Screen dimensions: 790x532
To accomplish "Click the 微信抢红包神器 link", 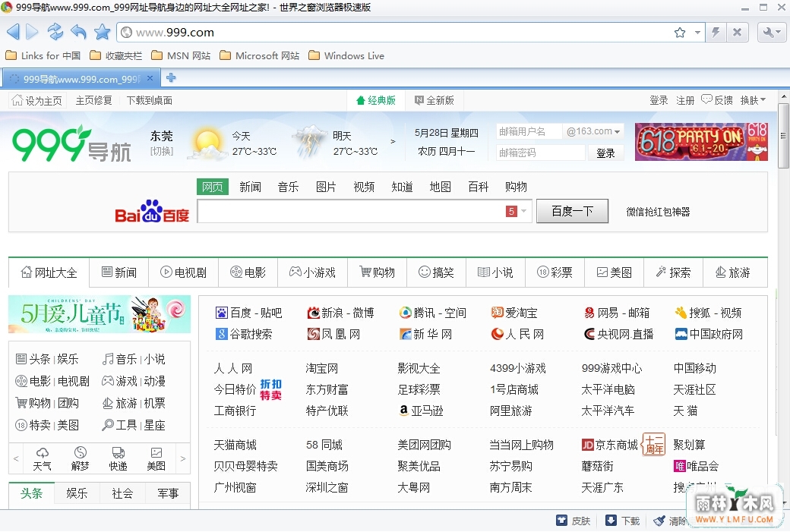I will click(x=658, y=212).
